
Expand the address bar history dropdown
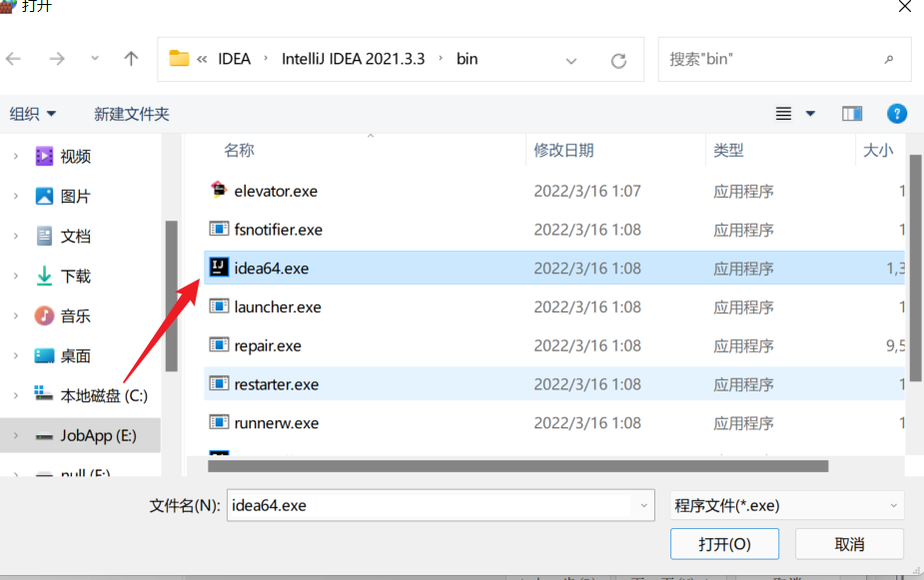click(x=571, y=61)
